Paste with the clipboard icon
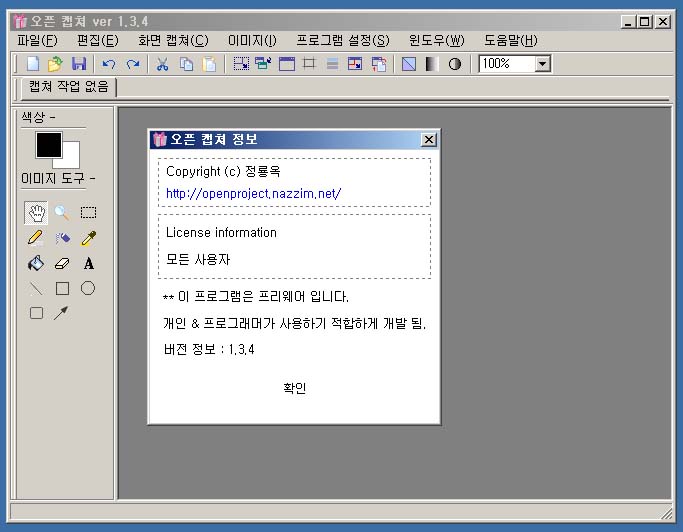 point(210,64)
